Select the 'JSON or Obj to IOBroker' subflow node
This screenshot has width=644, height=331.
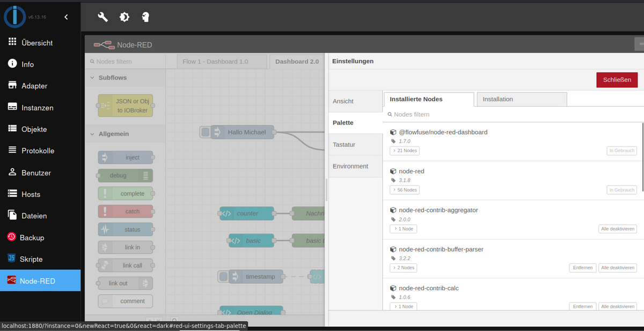tap(126, 106)
